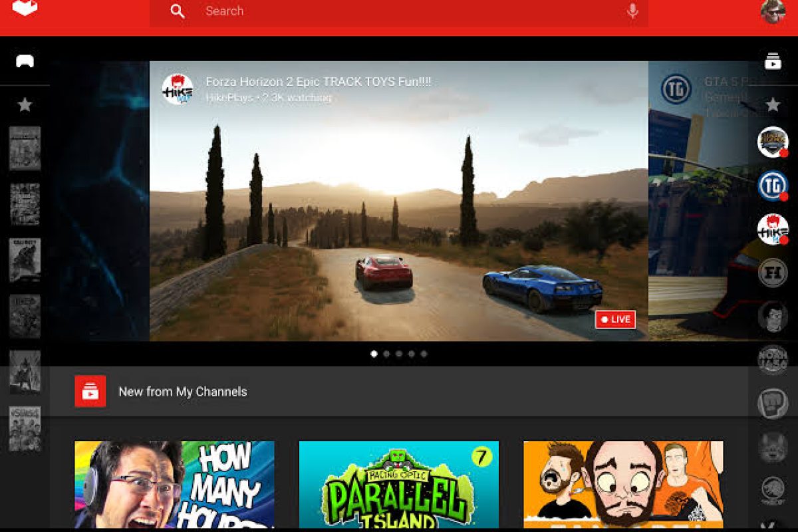The image size is (798, 532).
Task: Open the Forza Horizon 2 video title
Action: [x=318, y=82]
